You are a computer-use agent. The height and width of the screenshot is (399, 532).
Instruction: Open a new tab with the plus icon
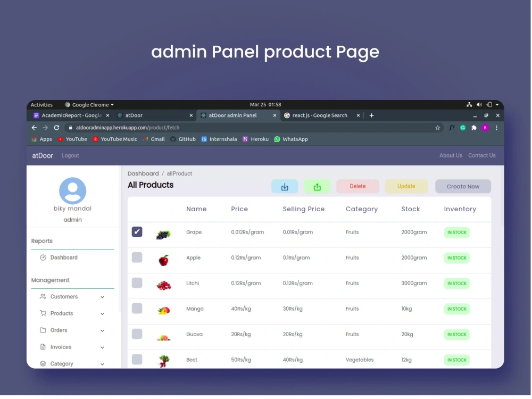tap(372, 115)
